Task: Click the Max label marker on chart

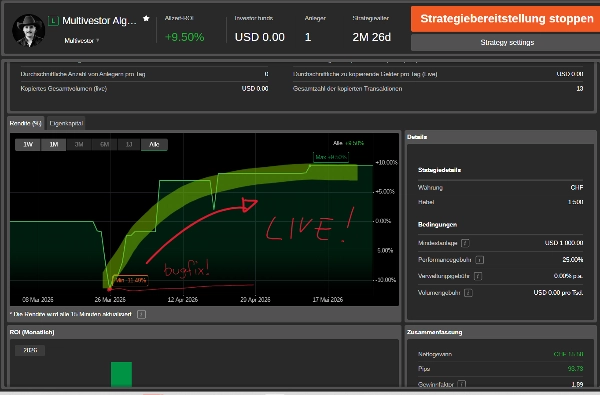Action: [331, 157]
